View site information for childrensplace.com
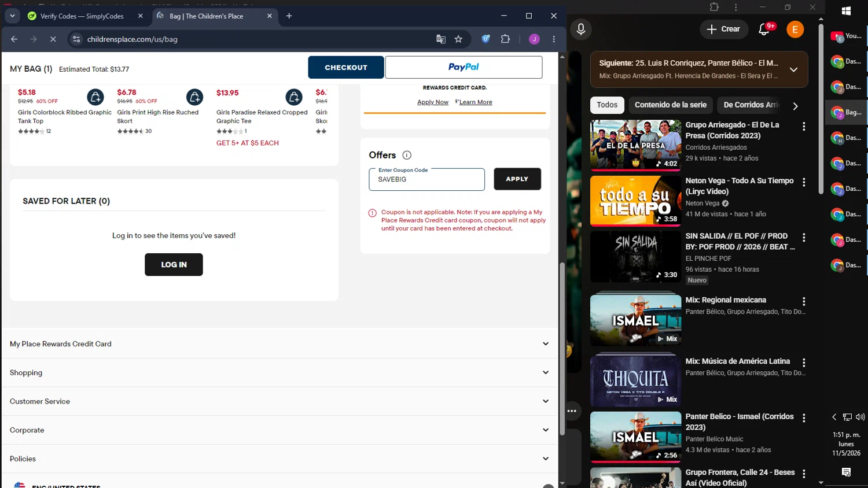868x488 pixels. [76, 39]
